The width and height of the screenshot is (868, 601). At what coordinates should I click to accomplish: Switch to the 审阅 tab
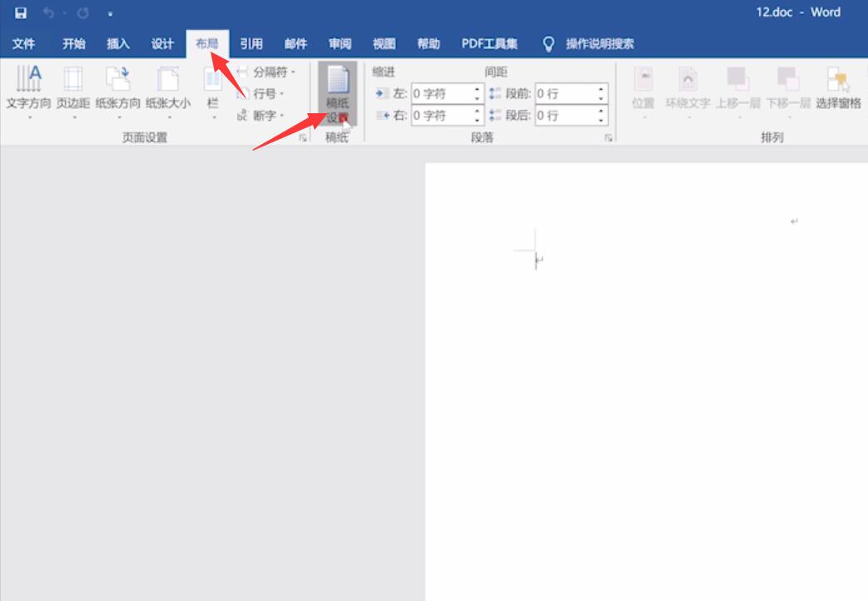(340, 44)
